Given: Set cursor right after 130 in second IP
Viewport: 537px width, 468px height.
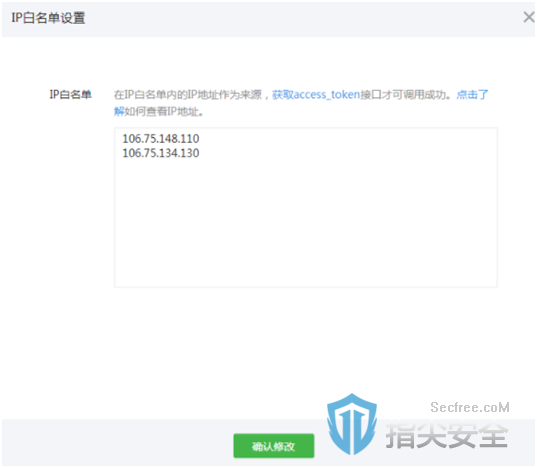Looking at the screenshot, I should [x=200, y=153].
